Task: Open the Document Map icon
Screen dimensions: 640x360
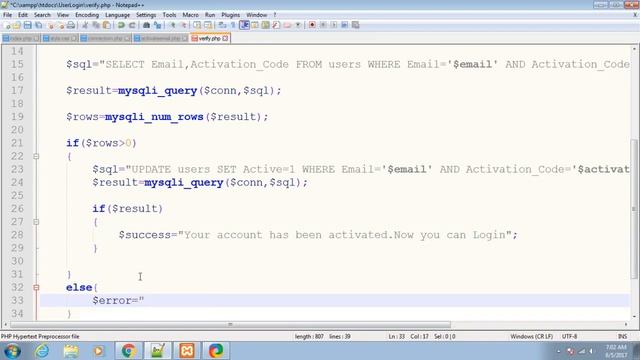Action: (x=266, y=25)
